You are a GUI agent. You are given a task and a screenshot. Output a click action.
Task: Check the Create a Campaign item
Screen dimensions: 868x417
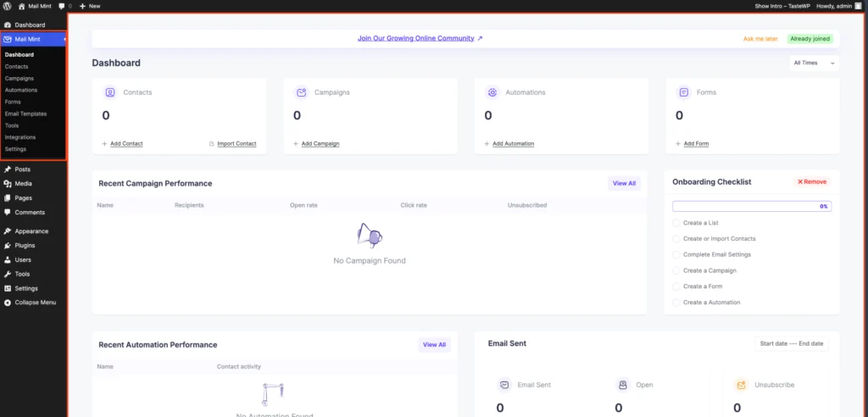click(x=676, y=270)
